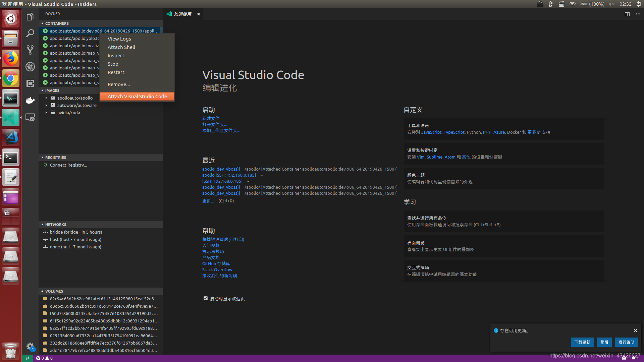The width and height of the screenshot is (644, 362).
Task: Click the 下载更新 download update button
Action: [x=582, y=342]
